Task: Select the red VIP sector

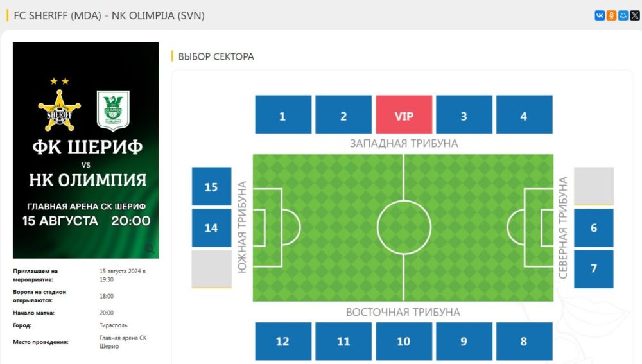Action: (404, 116)
